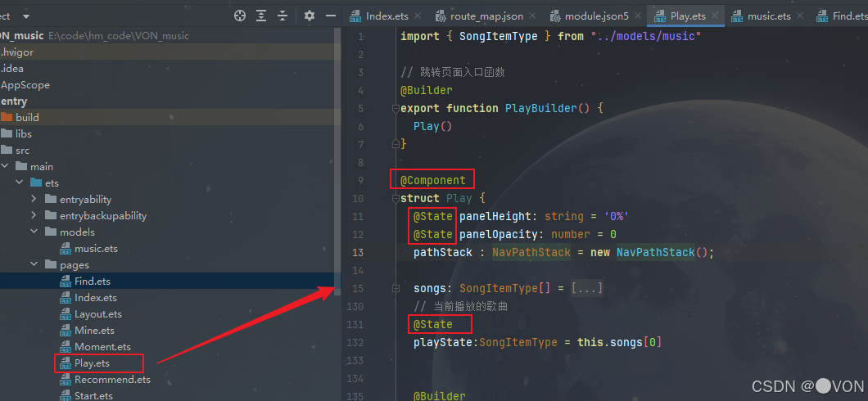Close the Index.ets tab
This screenshot has height=401, width=868.
coord(418,16)
